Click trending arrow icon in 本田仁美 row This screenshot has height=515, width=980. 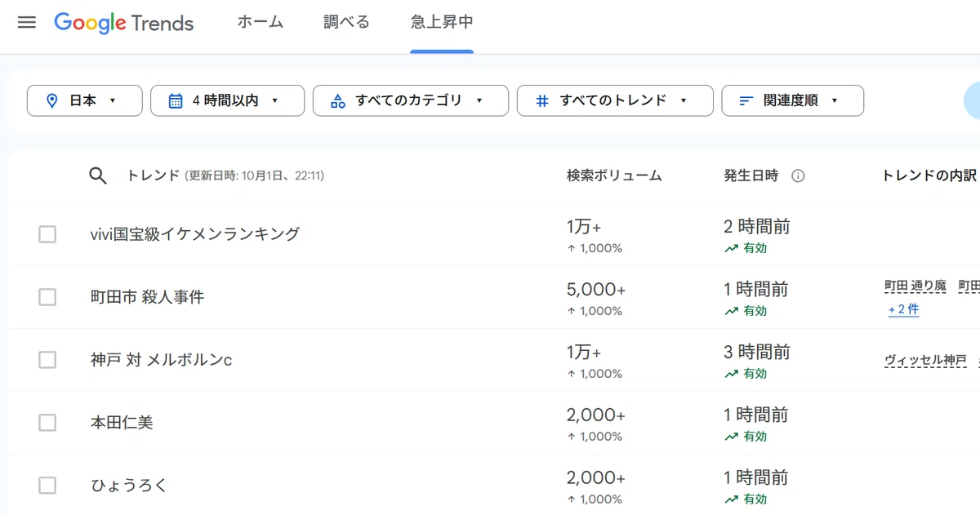click(732, 437)
